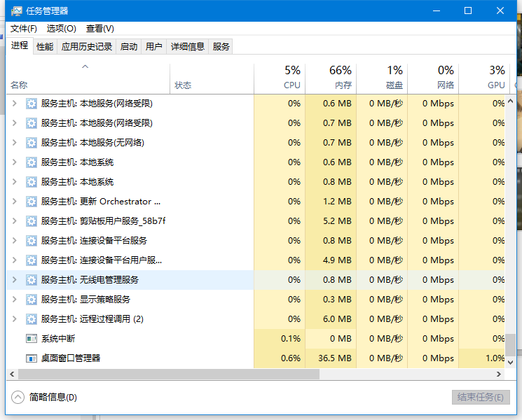The image size is (522, 420).
Task: Click the 36.5 MB memory value
Action: (x=335, y=358)
